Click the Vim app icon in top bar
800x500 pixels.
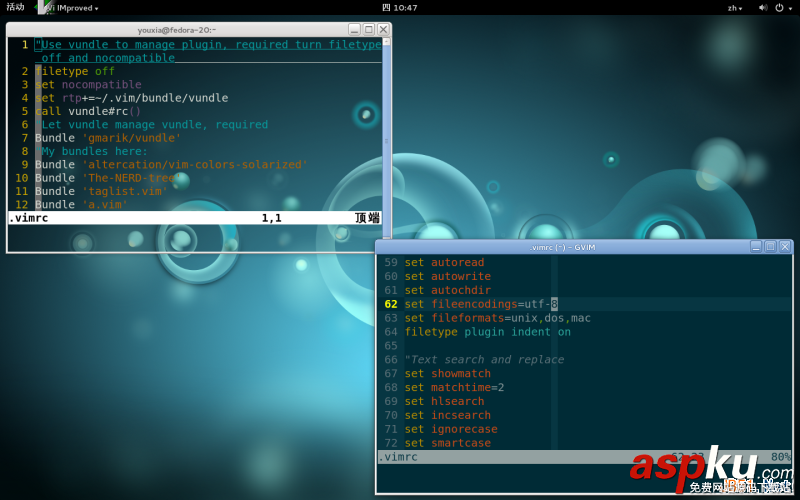(45, 7)
